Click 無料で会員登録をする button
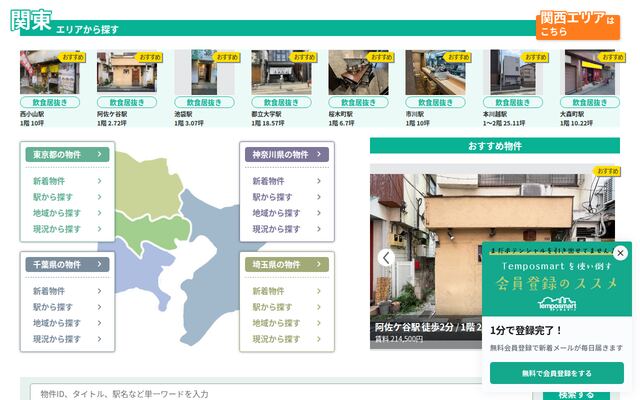 point(556,373)
